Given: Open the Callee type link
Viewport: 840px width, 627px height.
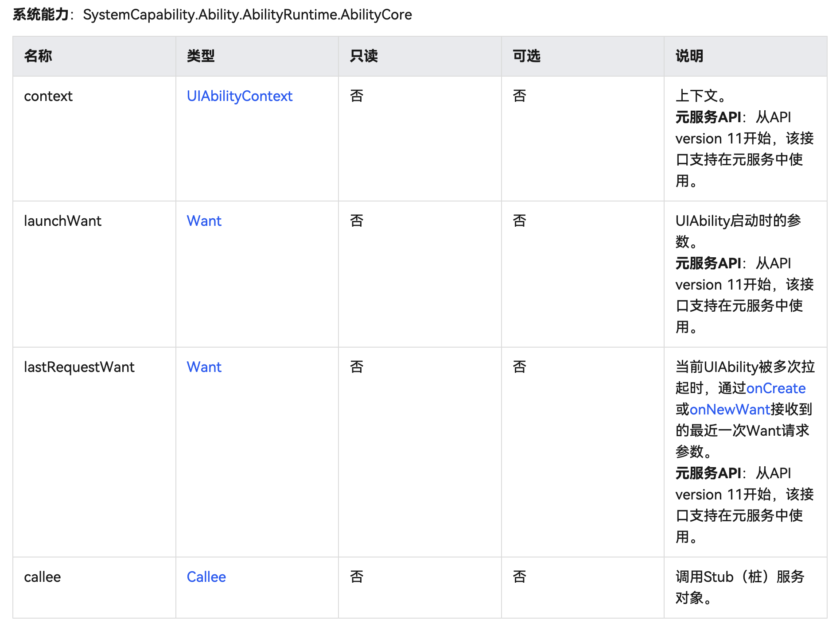Looking at the screenshot, I should [206, 577].
